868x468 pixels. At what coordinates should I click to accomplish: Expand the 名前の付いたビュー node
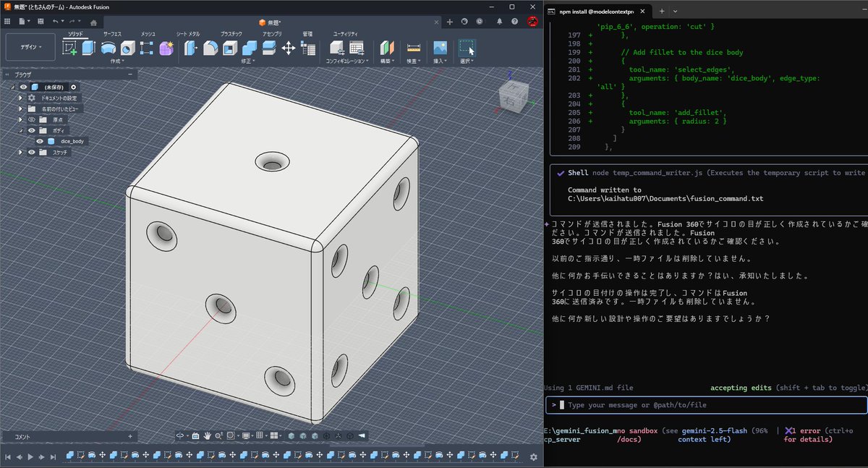[x=20, y=109]
